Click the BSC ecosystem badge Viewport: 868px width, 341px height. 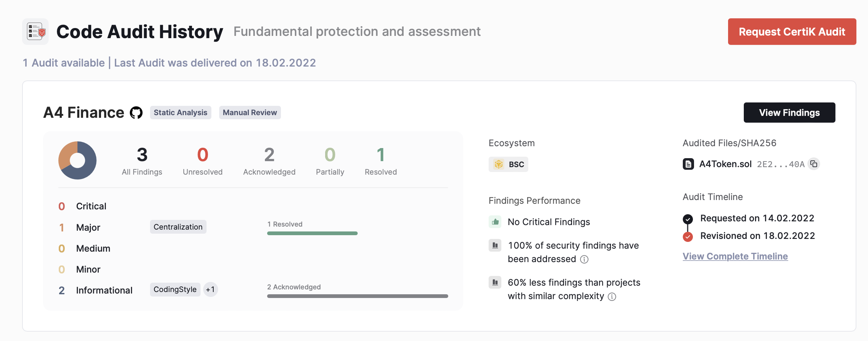508,164
